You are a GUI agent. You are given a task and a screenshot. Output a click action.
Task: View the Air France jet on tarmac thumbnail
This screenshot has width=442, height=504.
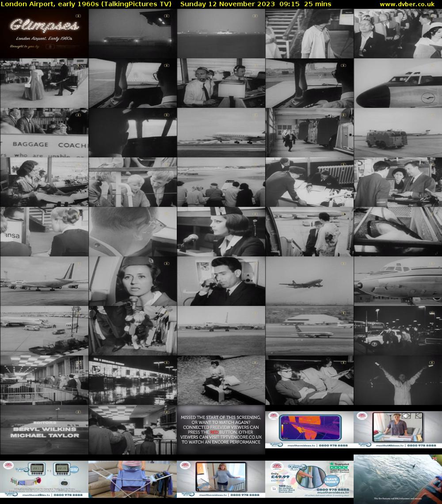click(44, 281)
